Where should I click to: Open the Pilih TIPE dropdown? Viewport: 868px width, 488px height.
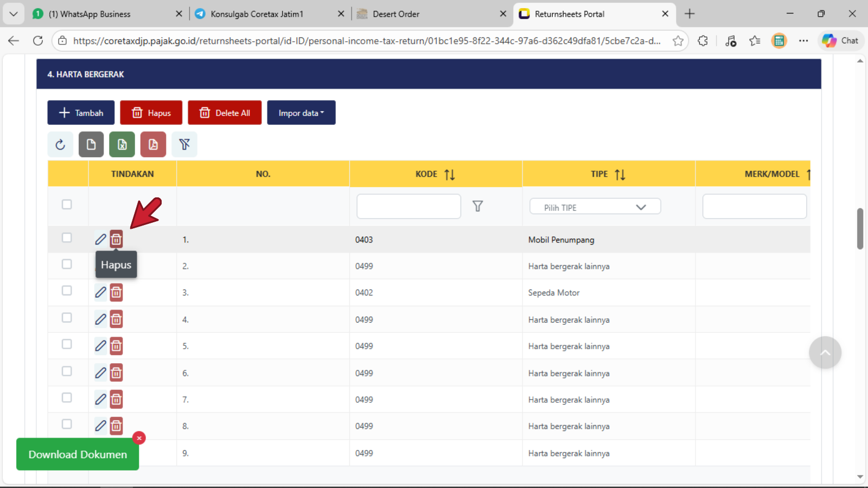[x=595, y=207]
